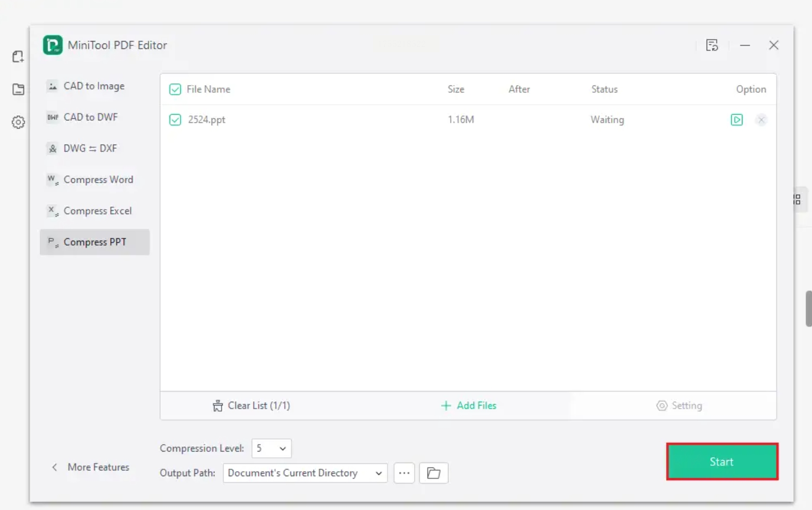Click the After column header
812x510 pixels.
click(x=519, y=89)
